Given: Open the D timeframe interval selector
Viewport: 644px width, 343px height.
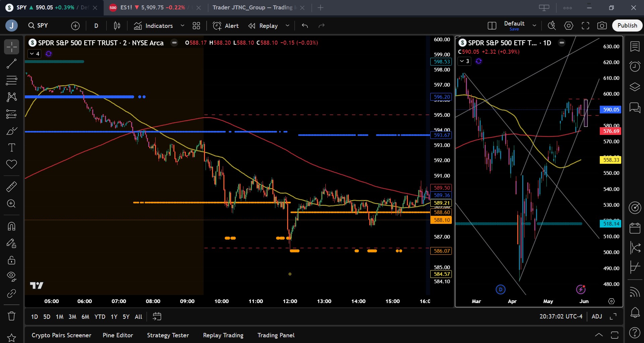Looking at the screenshot, I should click(96, 26).
